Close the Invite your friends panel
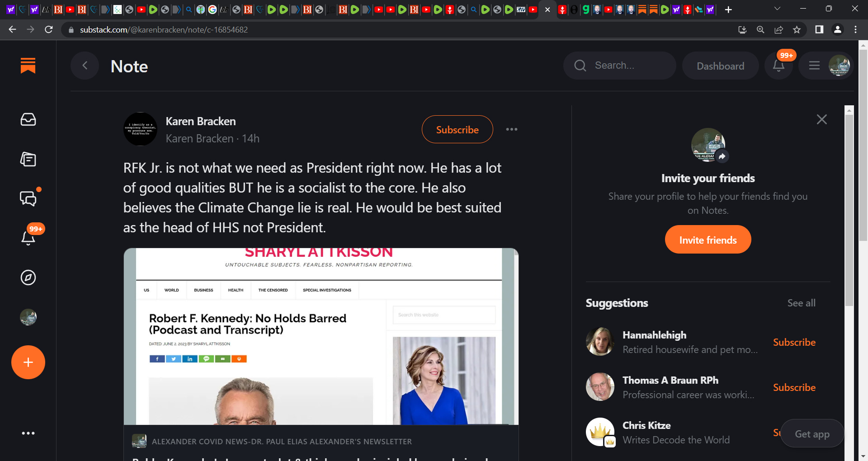 (x=821, y=119)
